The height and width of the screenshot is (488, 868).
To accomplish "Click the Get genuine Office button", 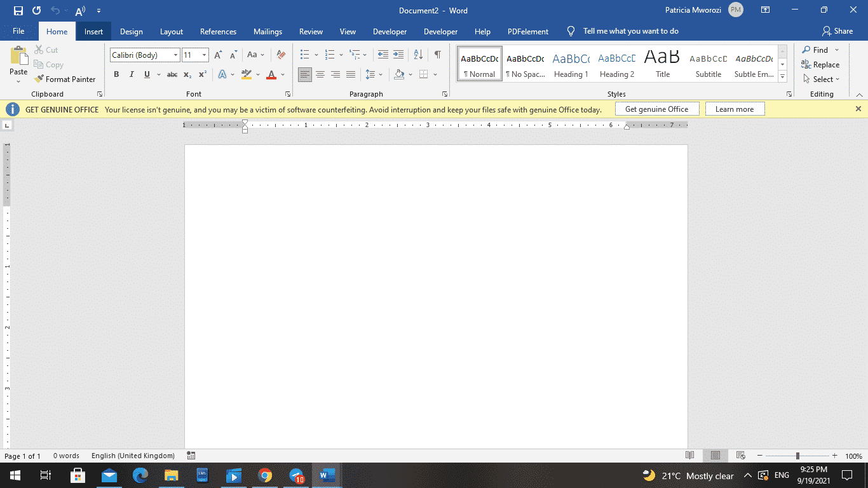I will coord(656,109).
